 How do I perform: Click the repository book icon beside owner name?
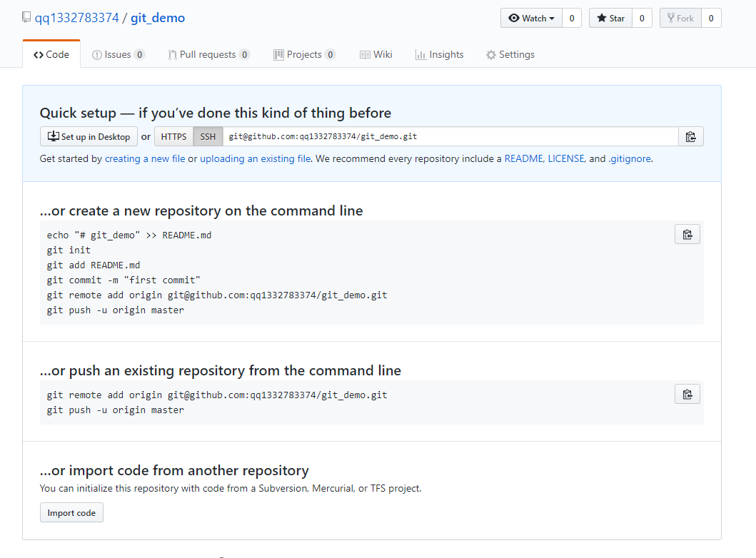pos(27,18)
